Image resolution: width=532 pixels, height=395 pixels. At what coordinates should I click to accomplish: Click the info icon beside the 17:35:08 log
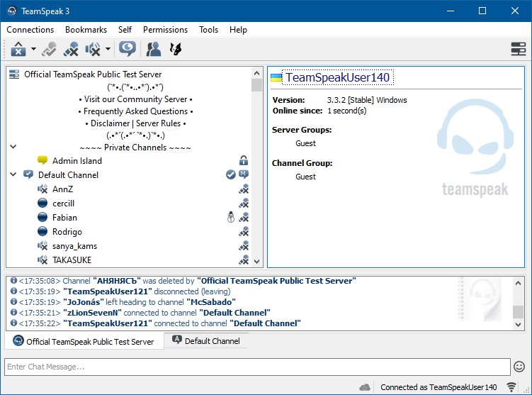(x=13, y=281)
